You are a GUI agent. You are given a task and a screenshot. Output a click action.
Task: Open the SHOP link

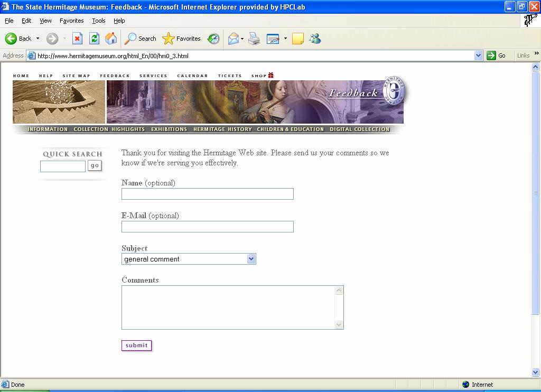pos(259,76)
